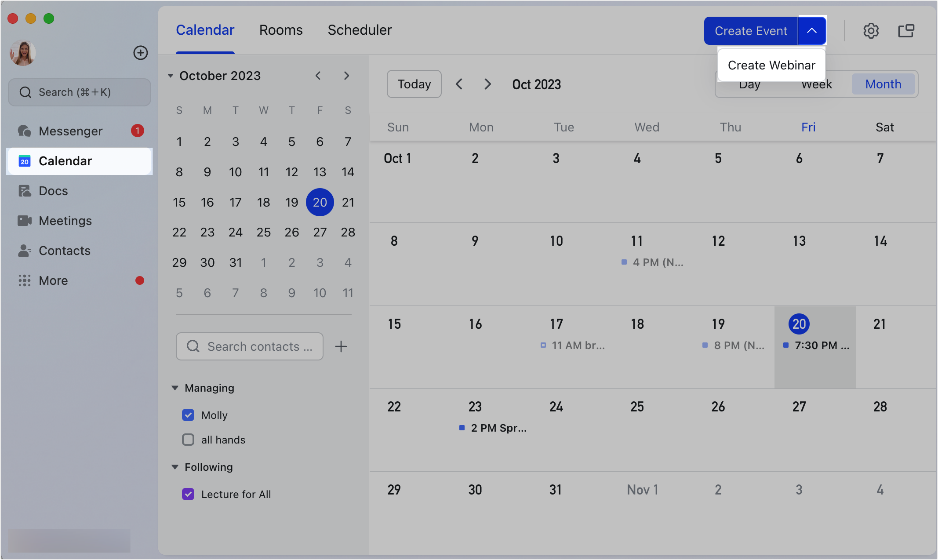The image size is (938, 560).
Task: Uncheck Lecture for All calendar
Action: click(x=188, y=494)
